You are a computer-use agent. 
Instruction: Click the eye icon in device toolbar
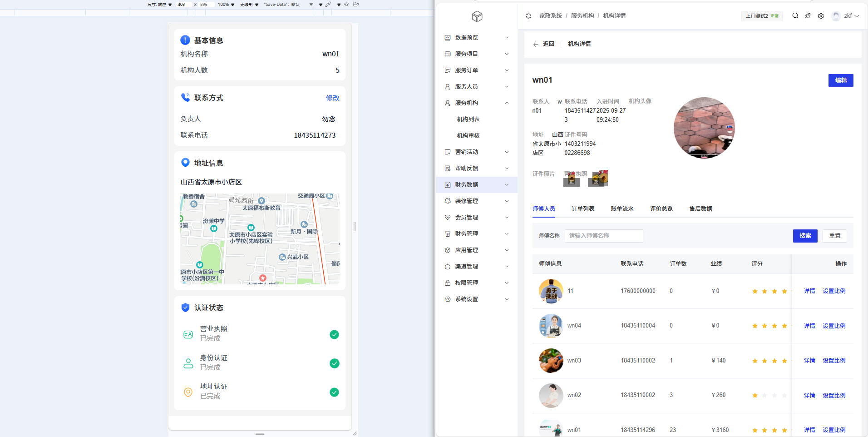pyautogui.click(x=346, y=5)
